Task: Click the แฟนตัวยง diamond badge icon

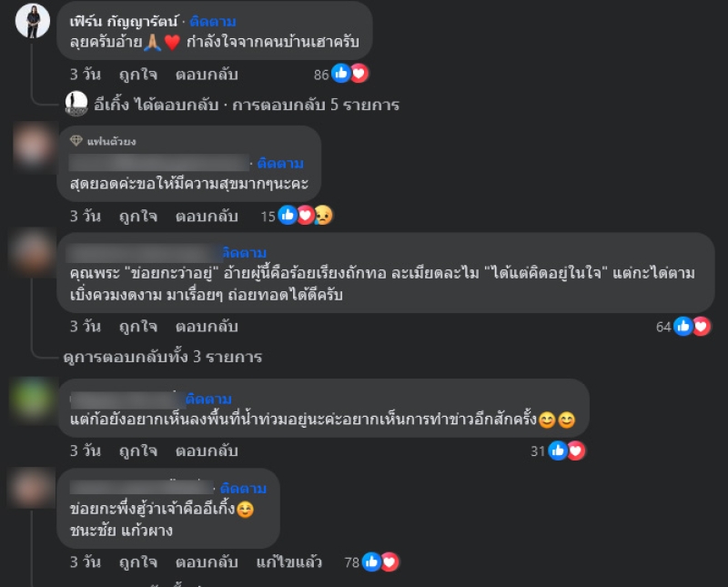Action: pos(76,141)
